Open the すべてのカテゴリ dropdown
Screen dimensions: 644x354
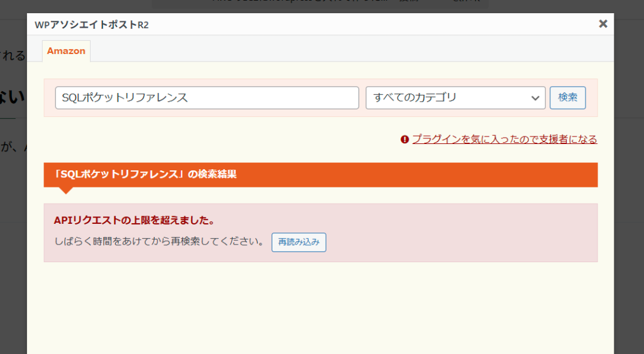pos(455,97)
